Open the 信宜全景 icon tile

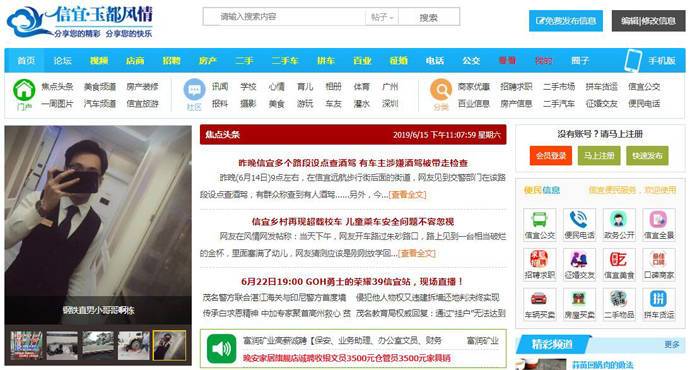click(x=659, y=224)
